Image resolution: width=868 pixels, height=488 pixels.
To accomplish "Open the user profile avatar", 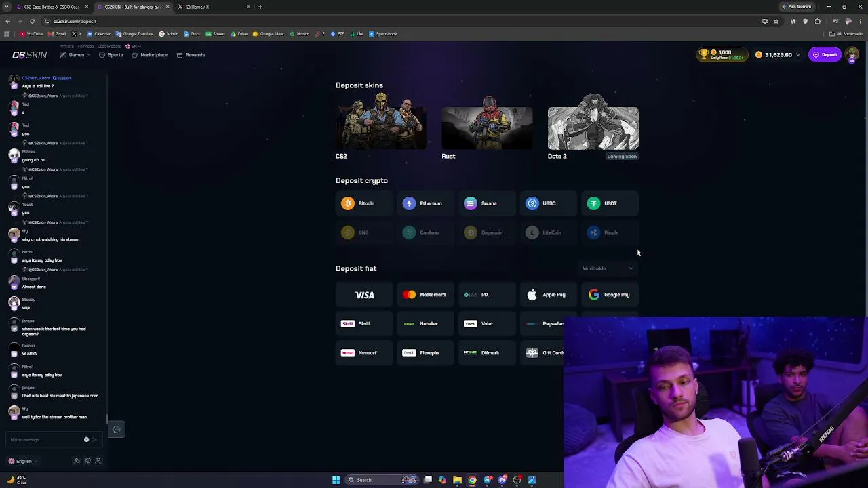I will click(x=852, y=55).
